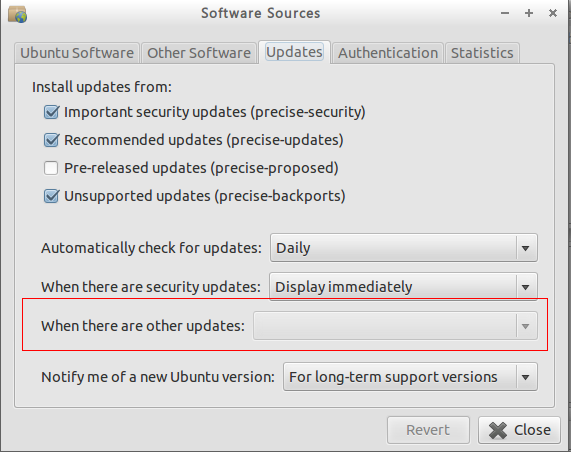Minimize the Software Sources window

pyautogui.click(x=505, y=13)
